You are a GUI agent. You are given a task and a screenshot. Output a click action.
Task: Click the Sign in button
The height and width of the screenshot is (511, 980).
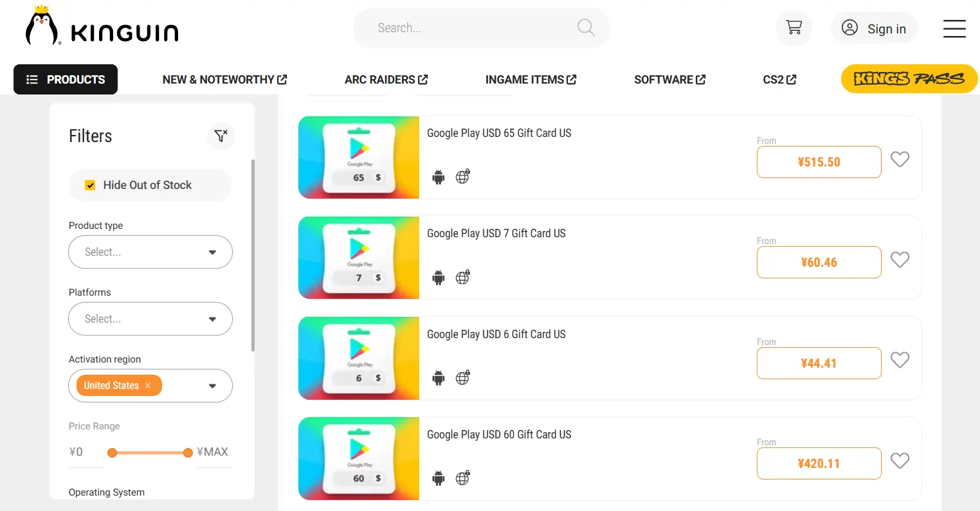[x=875, y=28]
